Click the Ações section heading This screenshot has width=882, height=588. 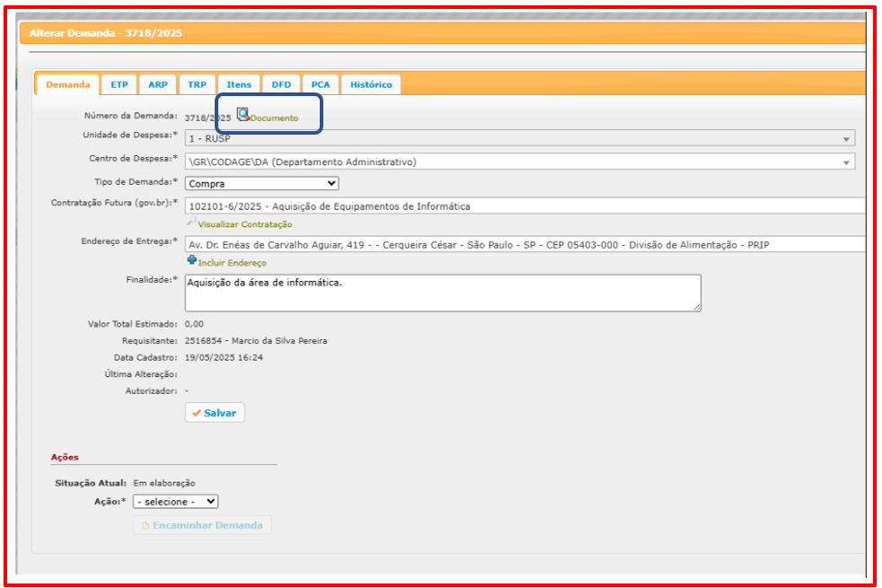point(65,457)
